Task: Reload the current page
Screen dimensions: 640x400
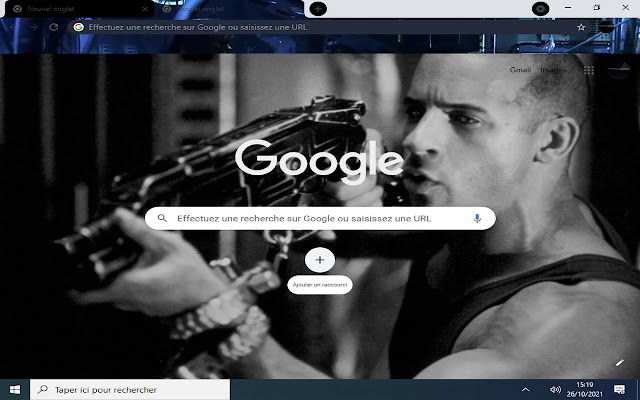Action: tap(53, 27)
